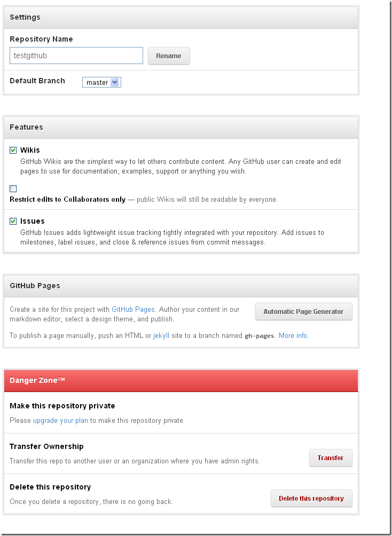This screenshot has width=392, height=536.
Task: Click the Issues label text
Action: [33, 221]
